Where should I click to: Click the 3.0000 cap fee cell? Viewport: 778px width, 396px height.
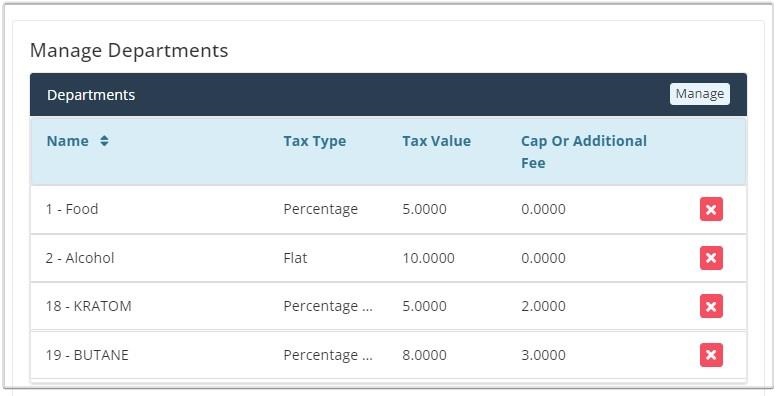[x=543, y=355]
